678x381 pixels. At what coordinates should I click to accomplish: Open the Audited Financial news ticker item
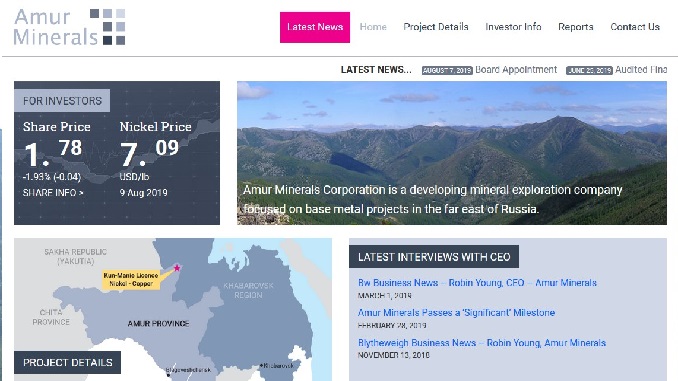[641, 70]
